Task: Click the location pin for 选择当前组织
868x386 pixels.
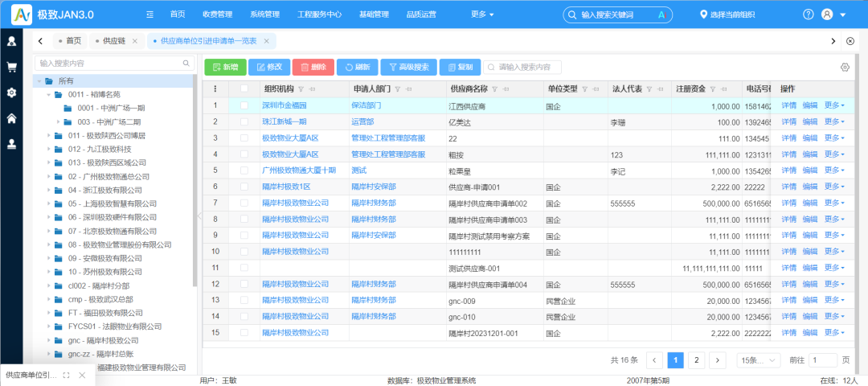Action: point(703,15)
